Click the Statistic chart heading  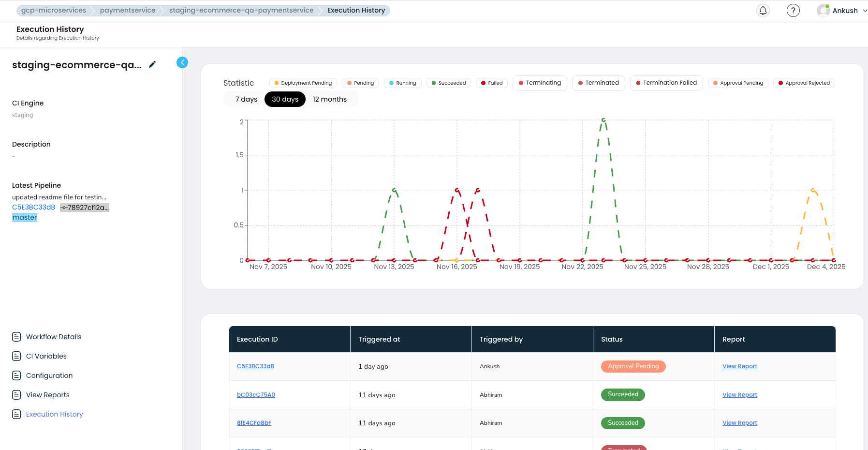[238, 83]
